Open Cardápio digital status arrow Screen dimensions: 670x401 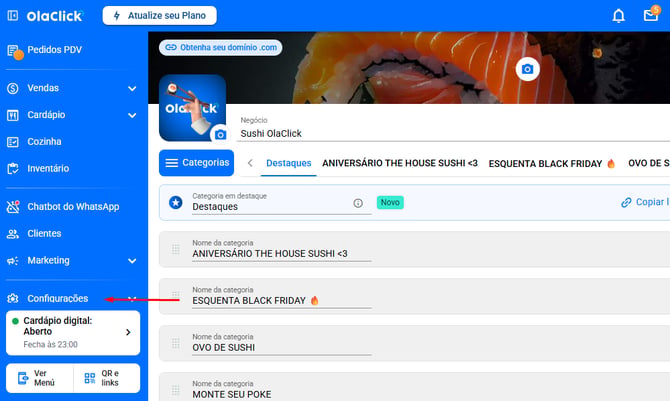click(128, 332)
